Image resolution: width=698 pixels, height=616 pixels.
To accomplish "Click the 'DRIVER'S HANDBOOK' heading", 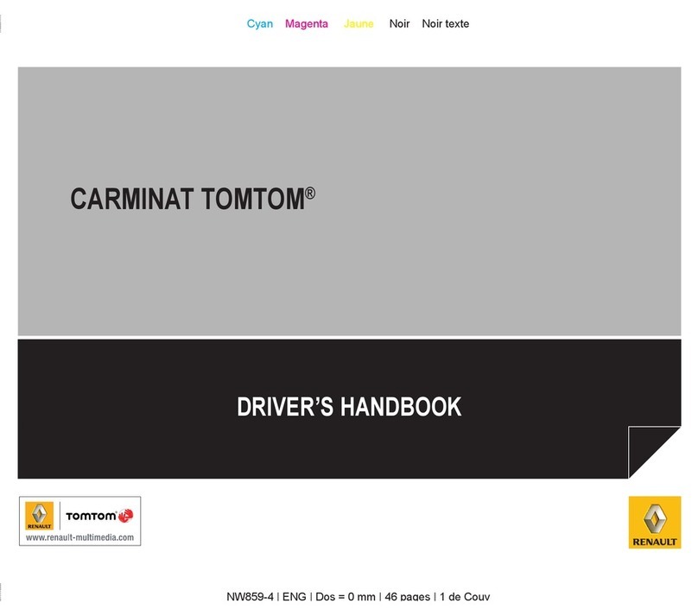I will [x=349, y=407].
